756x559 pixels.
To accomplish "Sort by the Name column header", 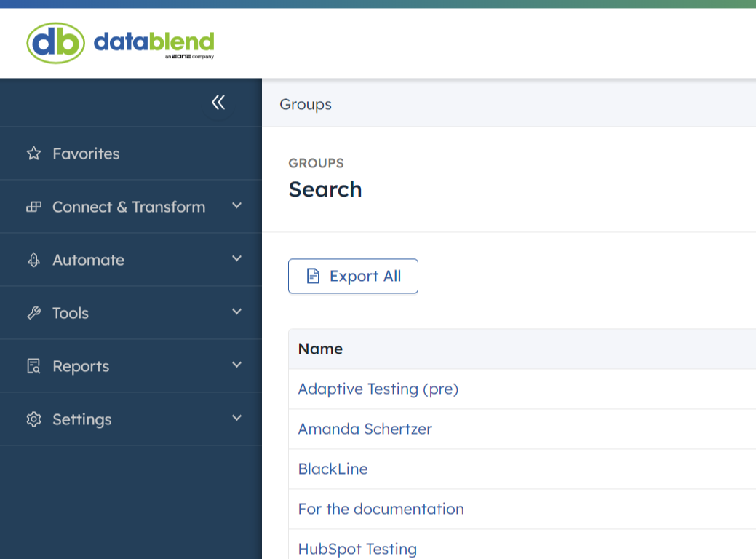I will tap(320, 349).
